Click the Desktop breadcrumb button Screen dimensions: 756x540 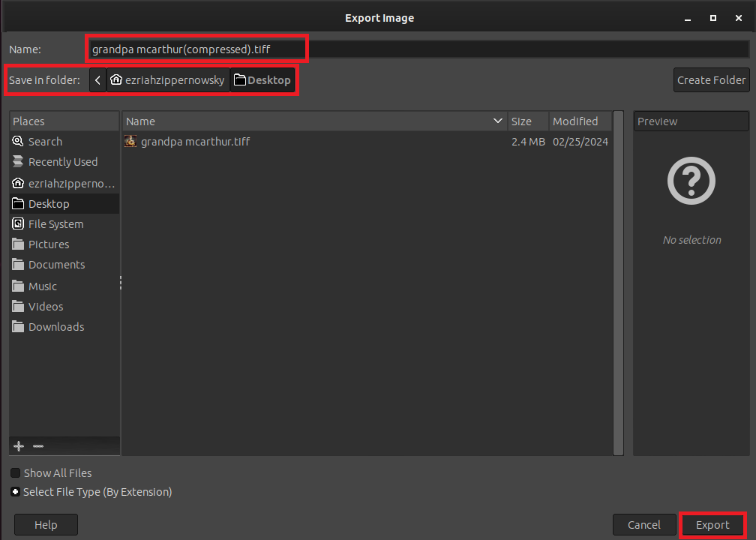pyautogui.click(x=262, y=79)
